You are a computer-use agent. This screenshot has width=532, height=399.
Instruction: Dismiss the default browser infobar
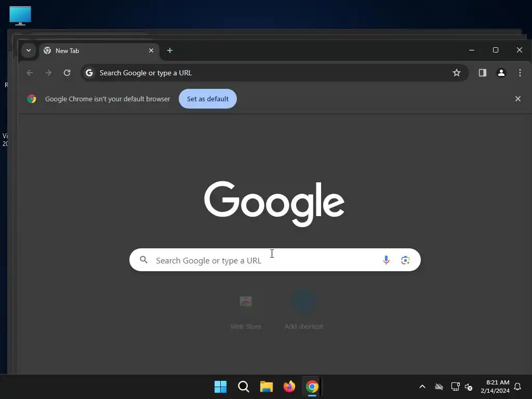pyautogui.click(x=518, y=99)
